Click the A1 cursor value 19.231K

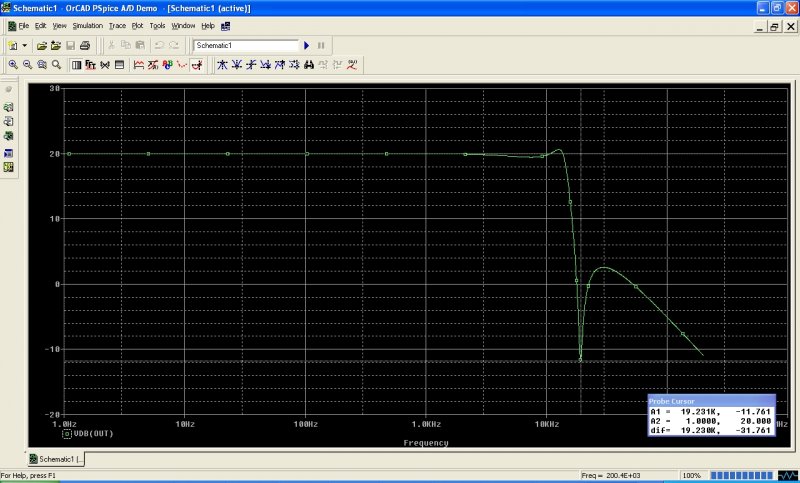pos(701,412)
